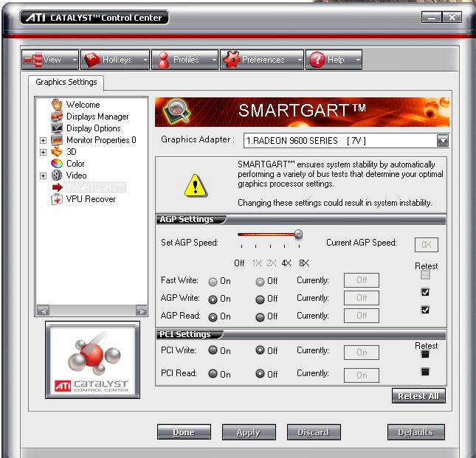476x458 pixels.
Task: Turn PCI Read On
Action: click(x=213, y=373)
